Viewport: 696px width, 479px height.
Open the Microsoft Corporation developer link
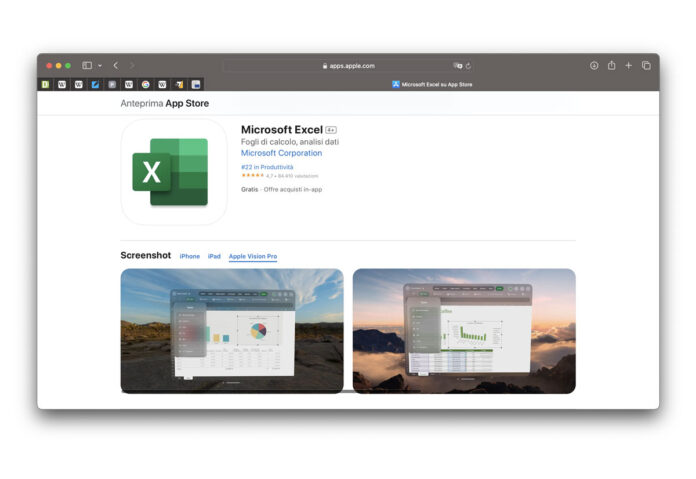(281, 153)
